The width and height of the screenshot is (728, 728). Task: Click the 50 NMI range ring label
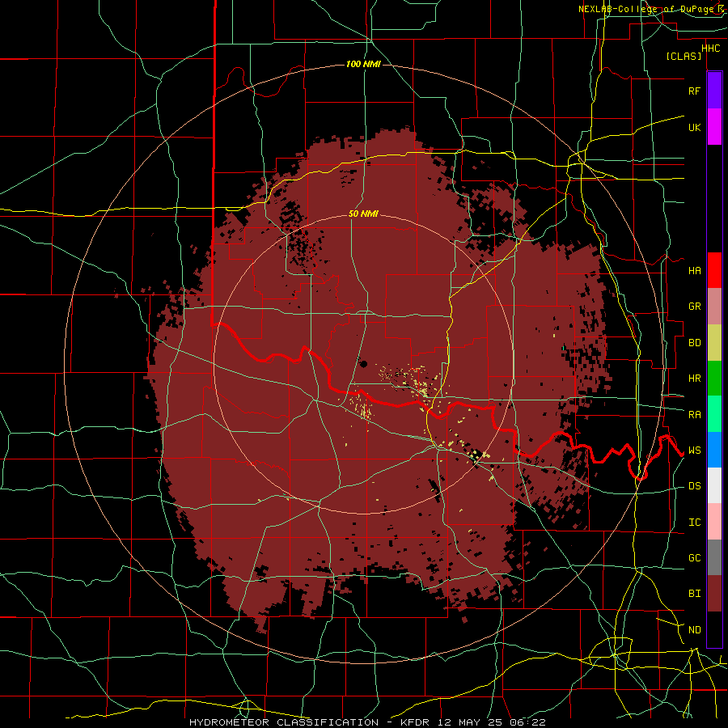pyautogui.click(x=363, y=214)
